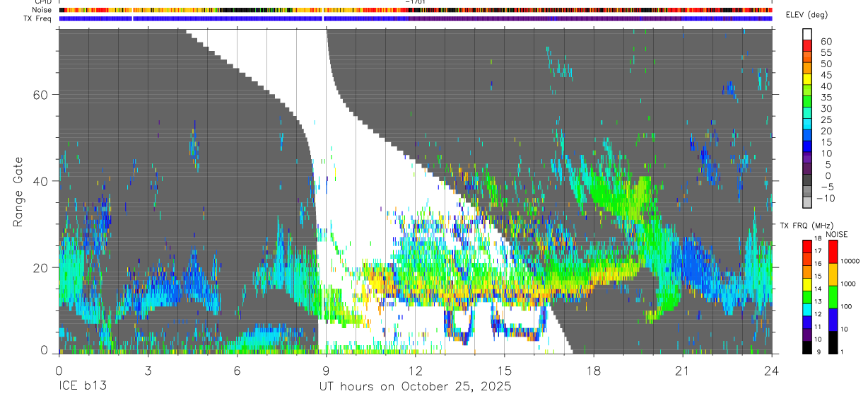Click the 100 label on NOISE legend
Screen dimensions: 868x401
click(x=846, y=307)
